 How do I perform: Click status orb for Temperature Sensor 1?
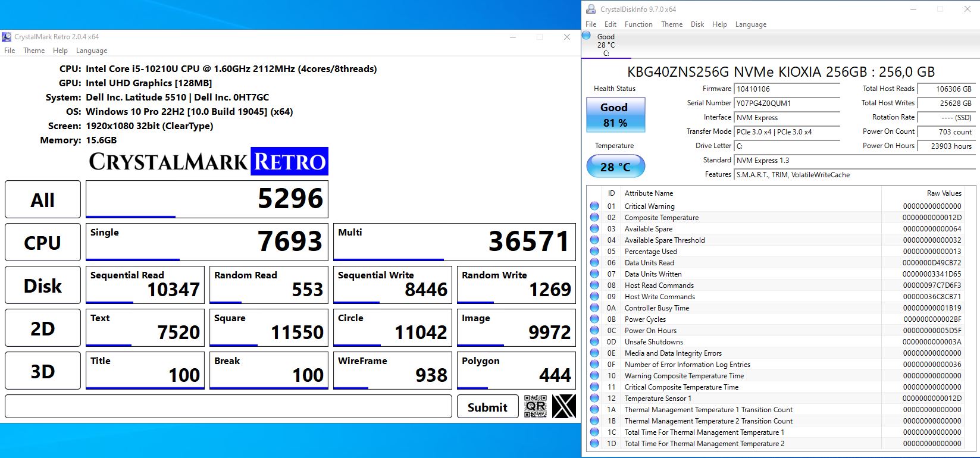[594, 398]
